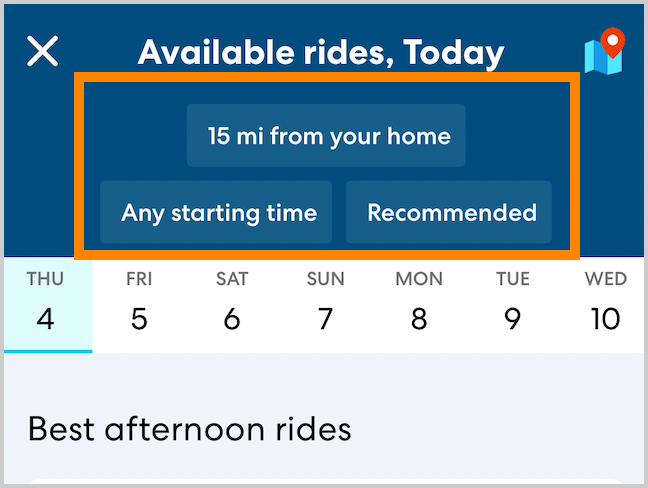This screenshot has width=648, height=488.
Task: Switch to the Friday 5 tab
Action: [x=139, y=304]
